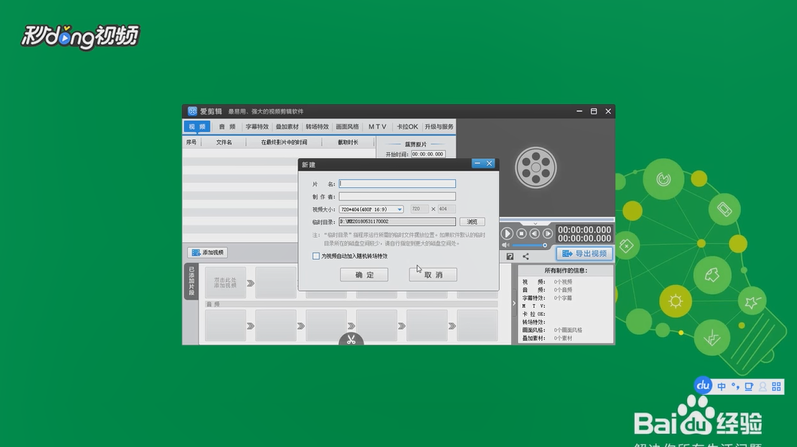Viewport: 797px width, 447px height.
Task: Click the stop button in the preview controls
Action: [x=522, y=233]
